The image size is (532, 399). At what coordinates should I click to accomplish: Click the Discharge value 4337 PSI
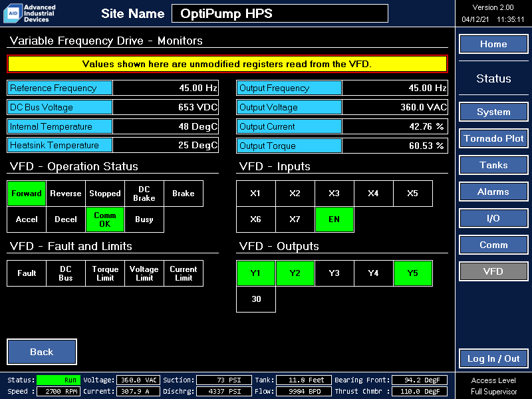(x=224, y=391)
